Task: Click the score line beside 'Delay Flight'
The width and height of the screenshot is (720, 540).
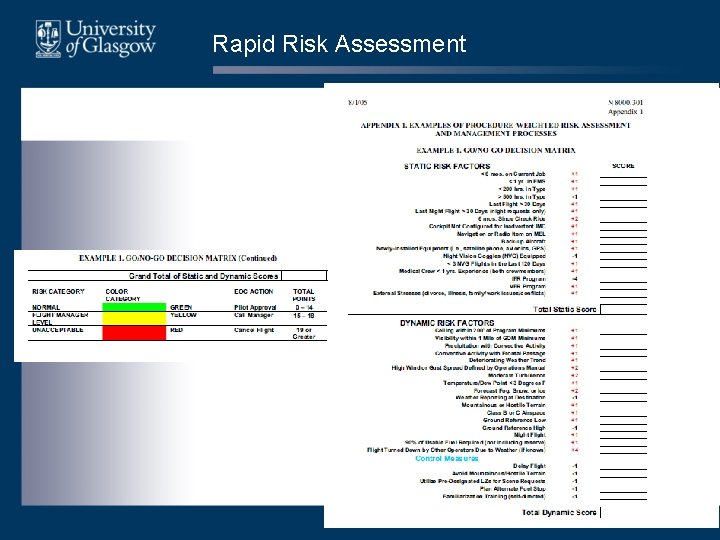Action: coord(623,469)
